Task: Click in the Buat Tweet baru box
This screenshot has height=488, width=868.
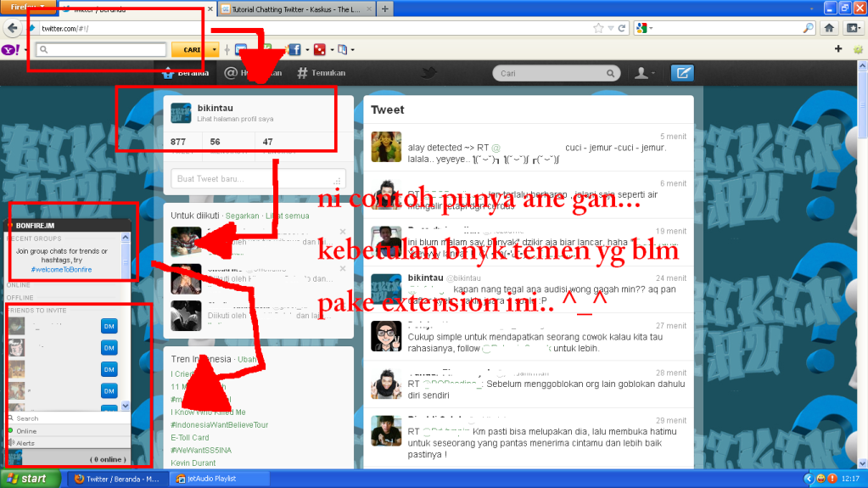Action: point(259,179)
